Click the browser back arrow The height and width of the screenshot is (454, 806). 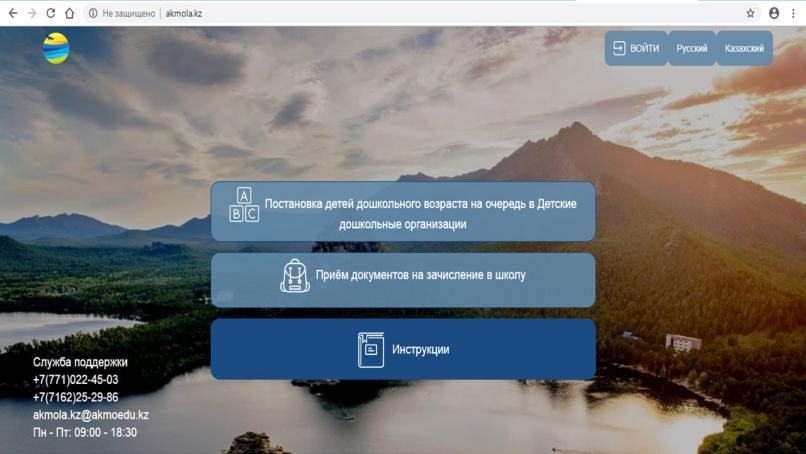[13, 13]
